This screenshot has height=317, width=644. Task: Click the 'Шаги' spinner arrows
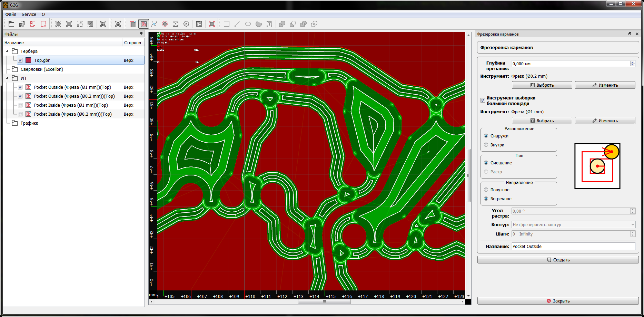point(632,234)
